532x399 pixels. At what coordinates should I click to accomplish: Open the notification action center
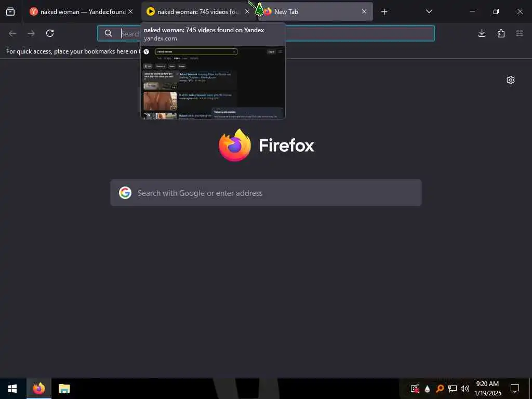coord(515,389)
